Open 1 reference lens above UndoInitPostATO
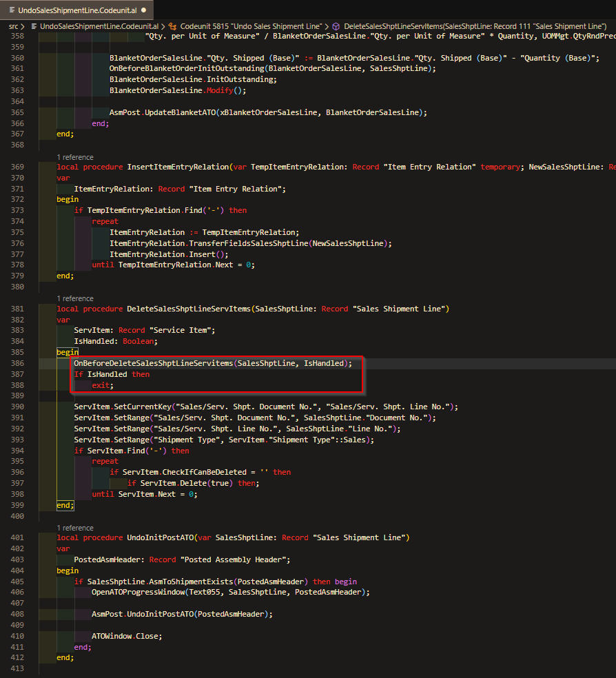The height and width of the screenshot is (678, 616). [x=75, y=528]
